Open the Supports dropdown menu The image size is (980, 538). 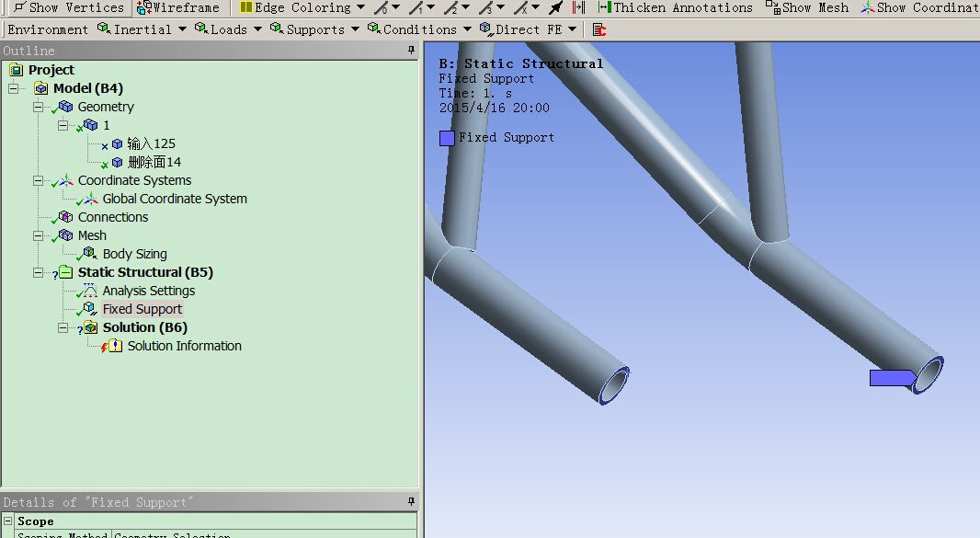tap(314, 29)
